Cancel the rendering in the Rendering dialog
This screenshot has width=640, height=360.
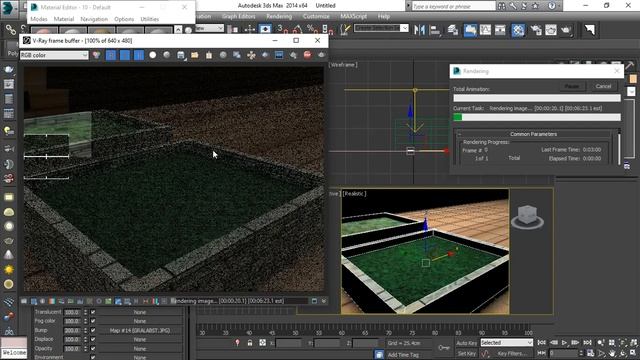(603, 86)
